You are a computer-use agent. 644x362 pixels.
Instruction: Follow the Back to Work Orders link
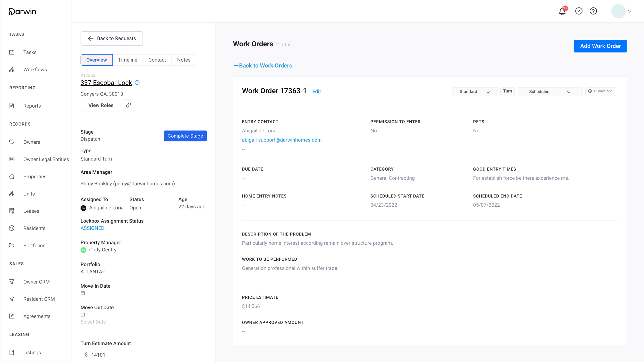click(x=263, y=66)
